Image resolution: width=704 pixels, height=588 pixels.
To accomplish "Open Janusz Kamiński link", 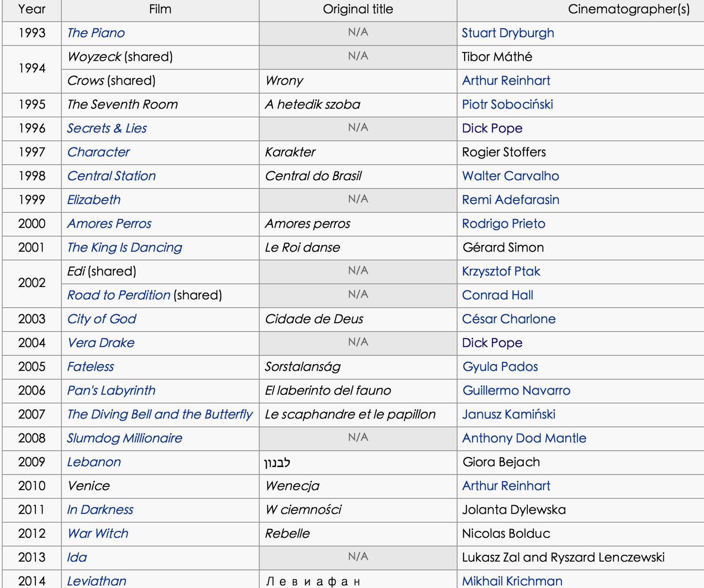I will click(x=509, y=415).
